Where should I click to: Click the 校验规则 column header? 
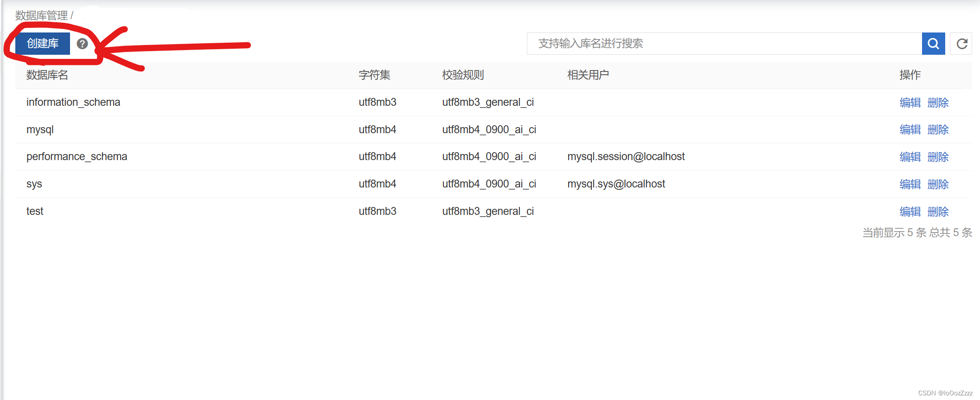463,75
